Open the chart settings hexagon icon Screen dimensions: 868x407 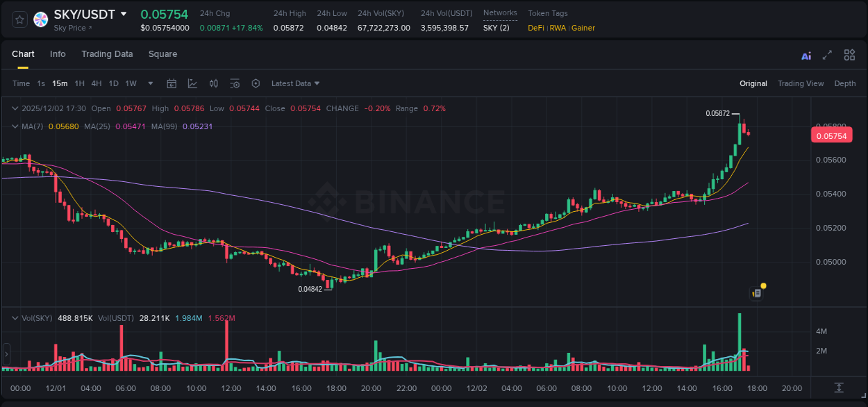[x=256, y=83]
